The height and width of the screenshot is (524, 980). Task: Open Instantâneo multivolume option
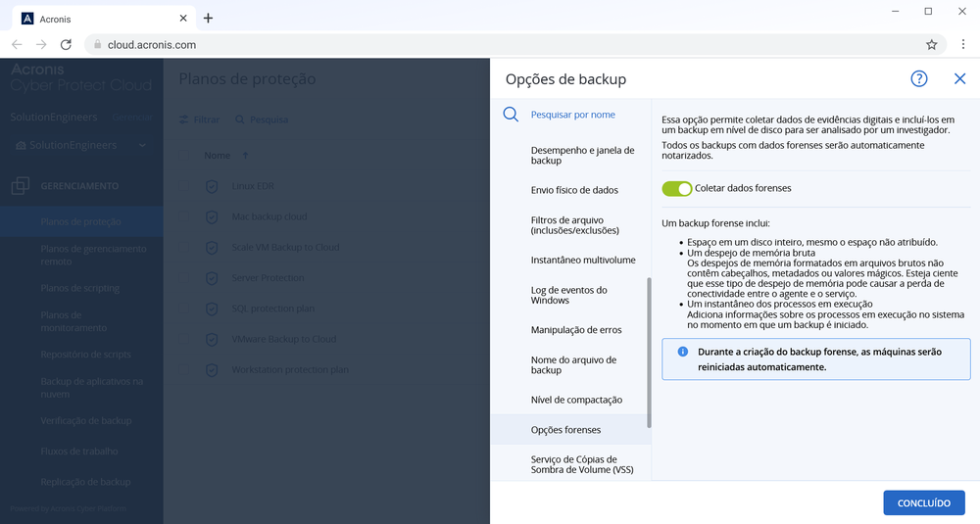(583, 260)
